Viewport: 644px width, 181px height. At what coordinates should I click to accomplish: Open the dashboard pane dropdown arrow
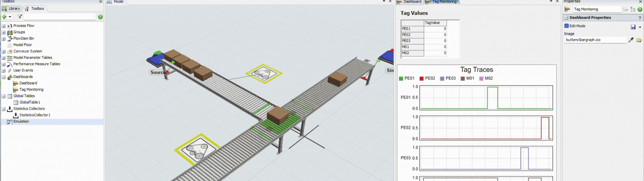click(551, 1)
